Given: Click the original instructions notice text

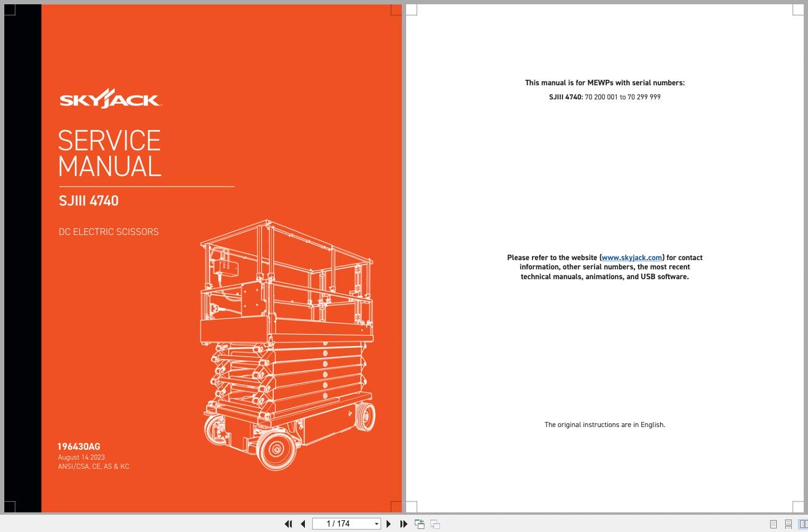Looking at the screenshot, I should click(604, 424).
